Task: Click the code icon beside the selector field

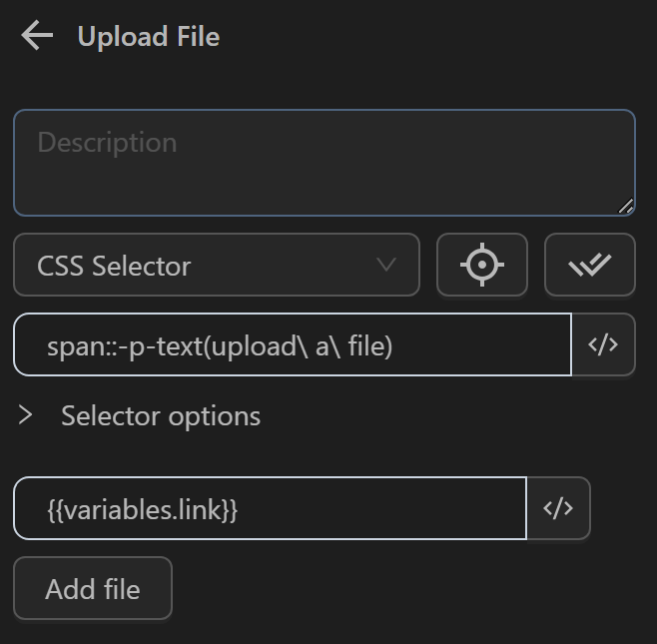Action: pos(603,345)
